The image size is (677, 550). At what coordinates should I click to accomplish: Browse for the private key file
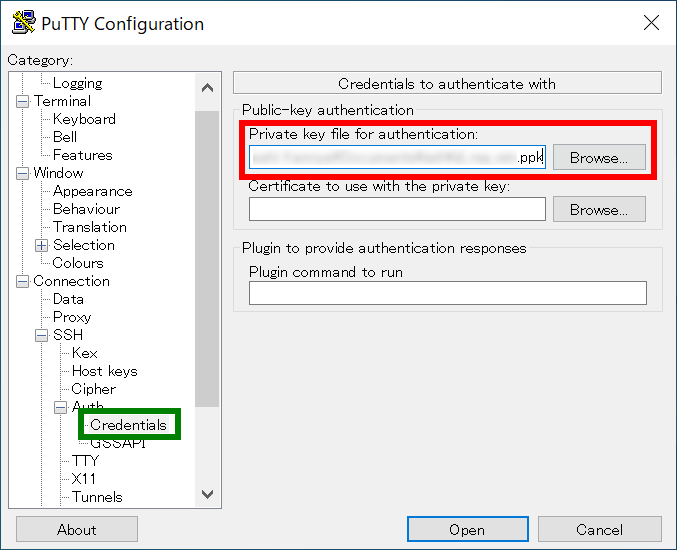coord(599,158)
